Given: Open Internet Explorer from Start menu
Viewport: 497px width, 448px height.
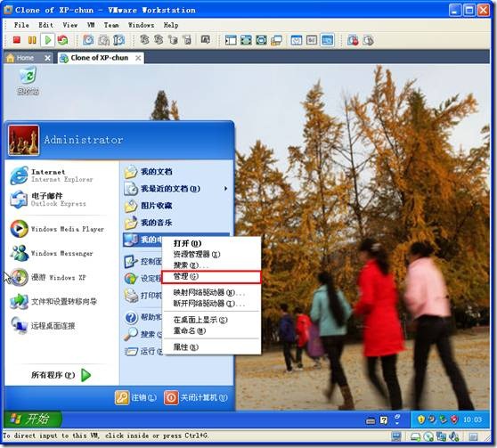Looking at the screenshot, I should pos(61,175).
